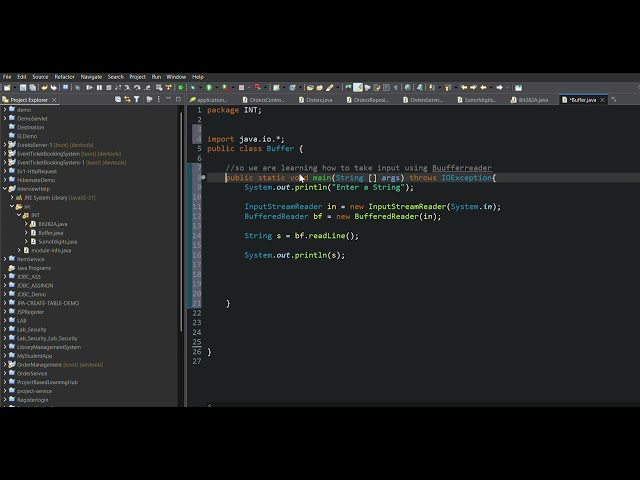Expand the JRE System Library node
This screenshot has height=480, width=640.
pos(12,198)
